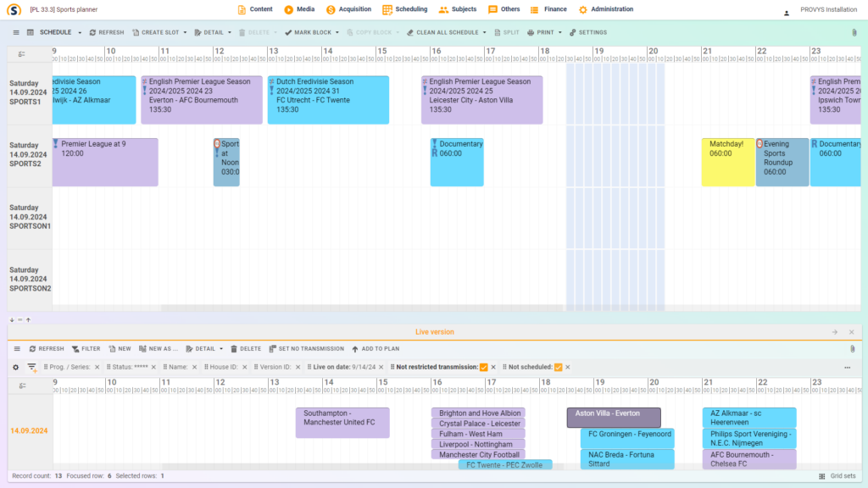
Task: Remove the Name filter
Action: pyautogui.click(x=194, y=368)
